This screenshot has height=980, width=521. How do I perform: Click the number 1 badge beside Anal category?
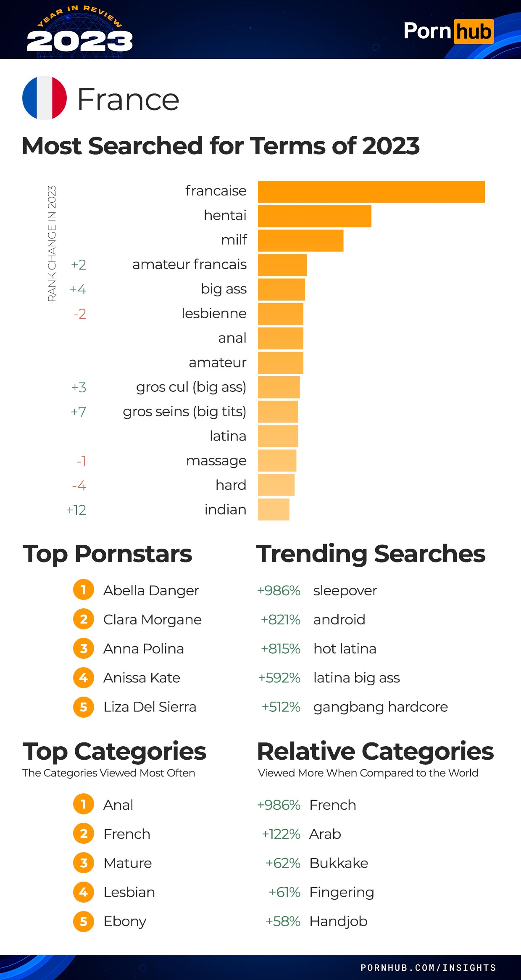(84, 804)
